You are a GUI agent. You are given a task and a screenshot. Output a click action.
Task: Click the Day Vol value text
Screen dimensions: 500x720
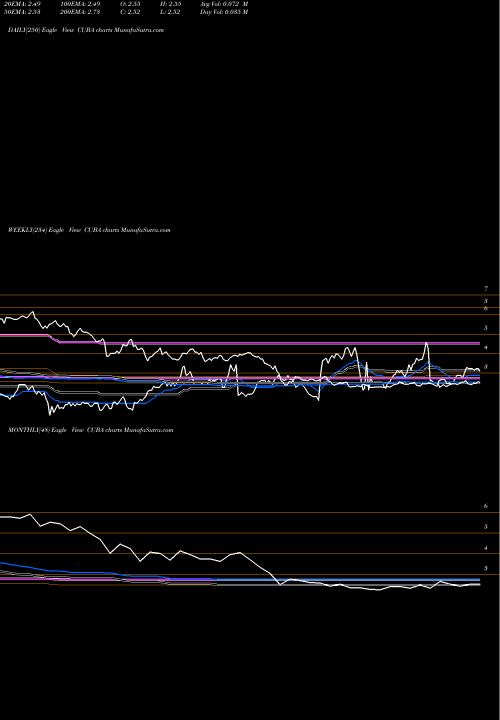pyautogui.click(x=224, y=12)
